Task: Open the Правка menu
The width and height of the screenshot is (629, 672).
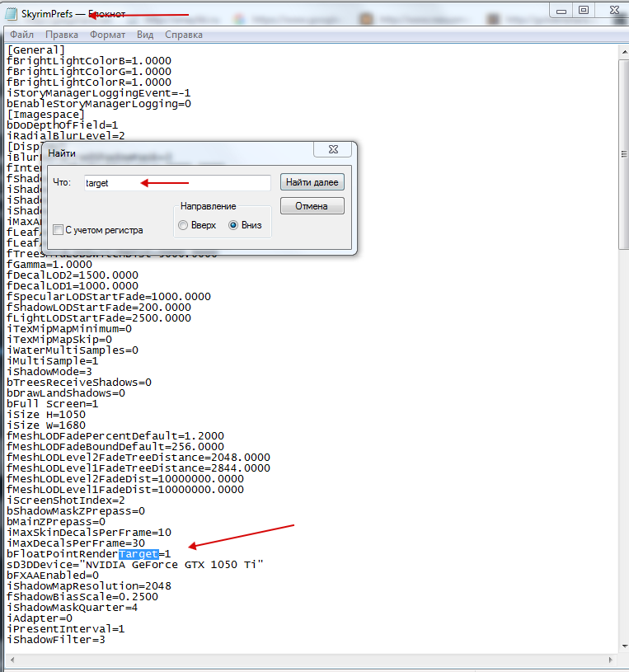Action: point(62,35)
